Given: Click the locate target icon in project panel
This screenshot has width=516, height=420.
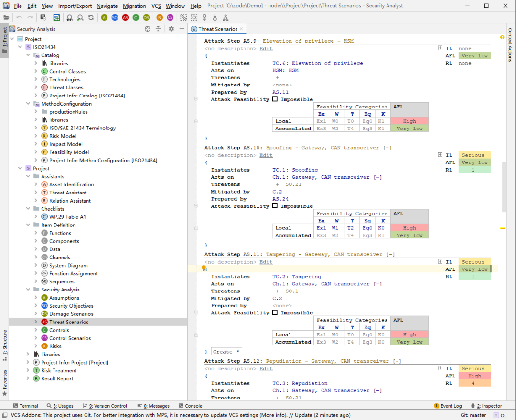Looking at the screenshot, I should (x=148, y=29).
